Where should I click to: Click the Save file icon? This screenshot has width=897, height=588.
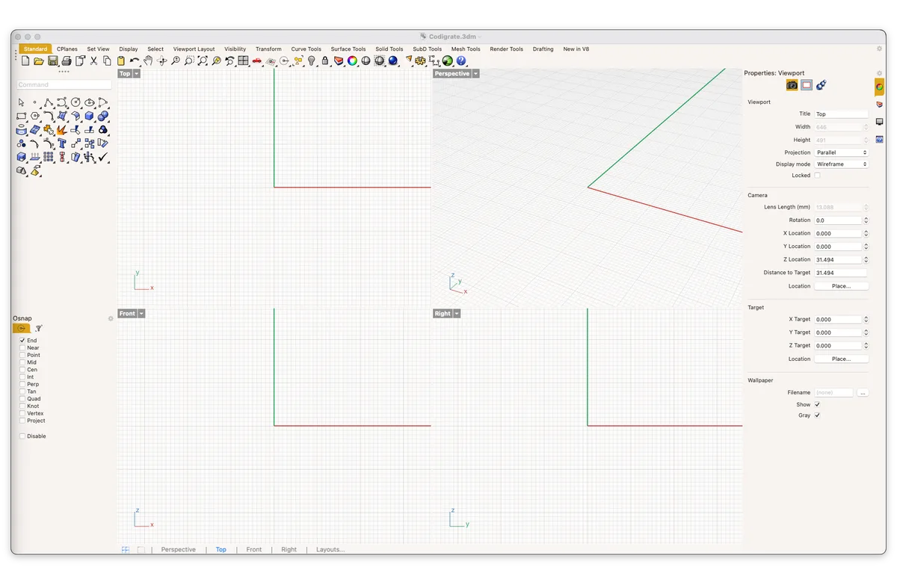click(x=52, y=61)
